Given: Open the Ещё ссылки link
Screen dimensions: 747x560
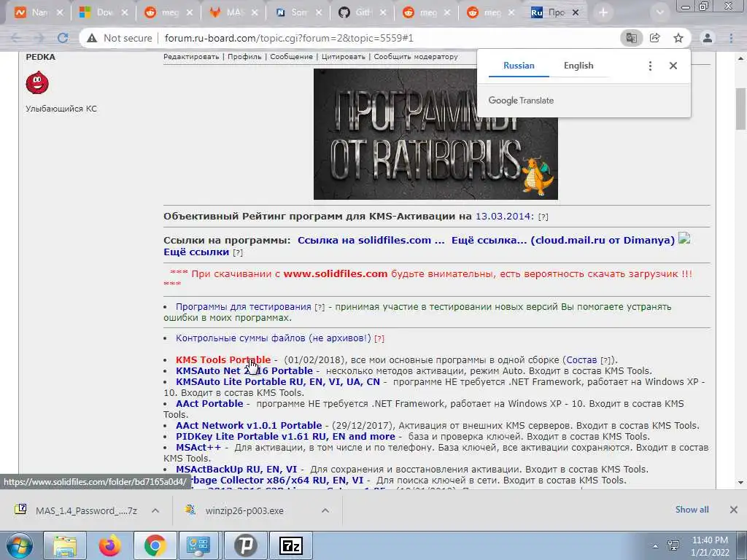Looking at the screenshot, I should click(196, 252).
